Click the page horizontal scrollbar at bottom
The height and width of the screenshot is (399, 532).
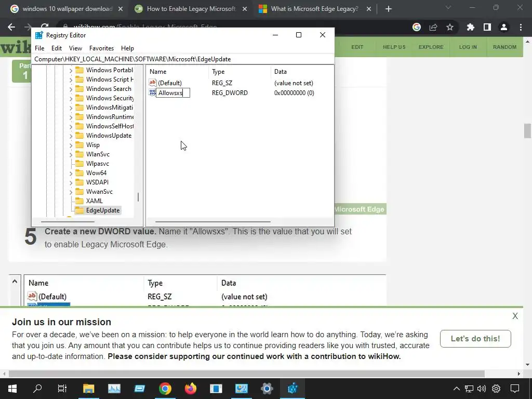tap(247, 374)
